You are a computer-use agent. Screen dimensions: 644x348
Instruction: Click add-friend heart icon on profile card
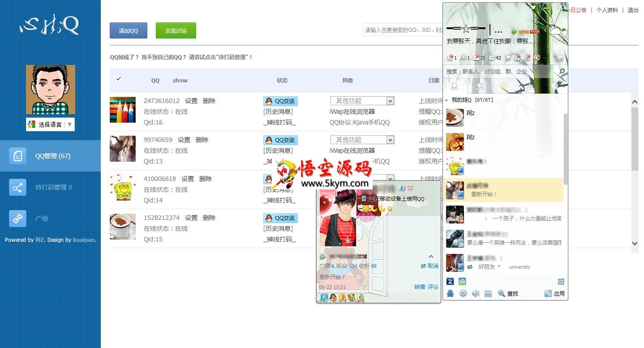(x=410, y=188)
